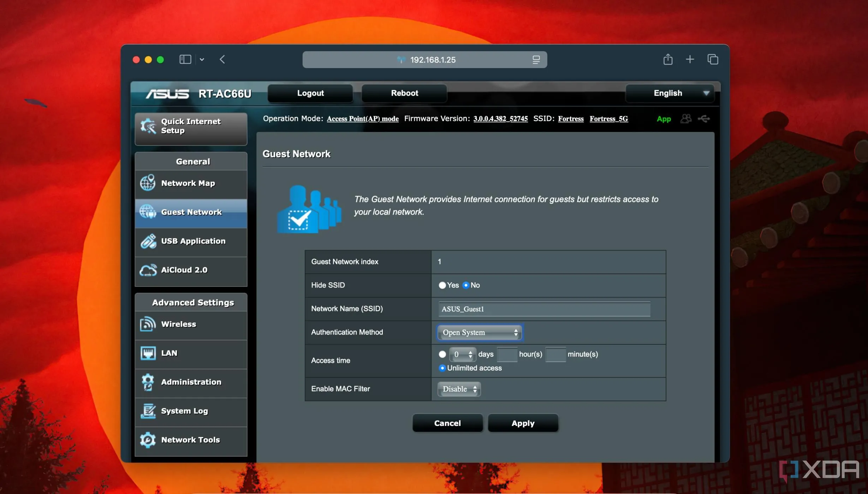Click the Network Tools icon
868x494 pixels.
coord(148,440)
